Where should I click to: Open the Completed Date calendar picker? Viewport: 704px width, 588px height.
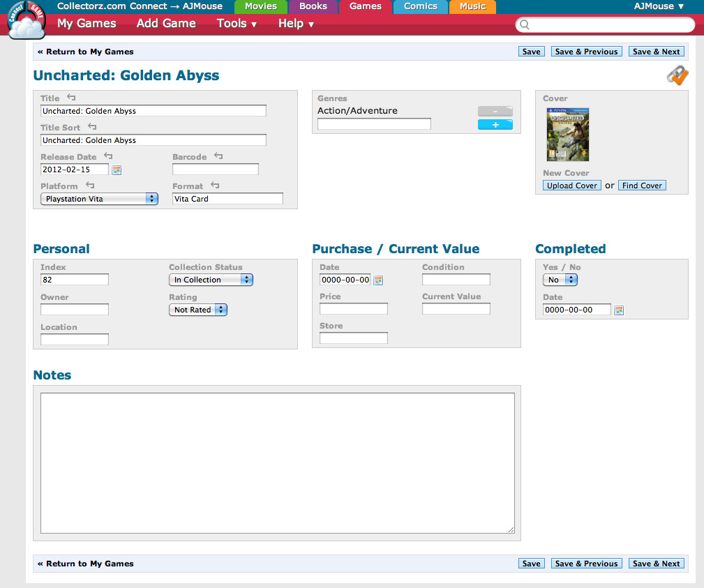[x=619, y=310]
